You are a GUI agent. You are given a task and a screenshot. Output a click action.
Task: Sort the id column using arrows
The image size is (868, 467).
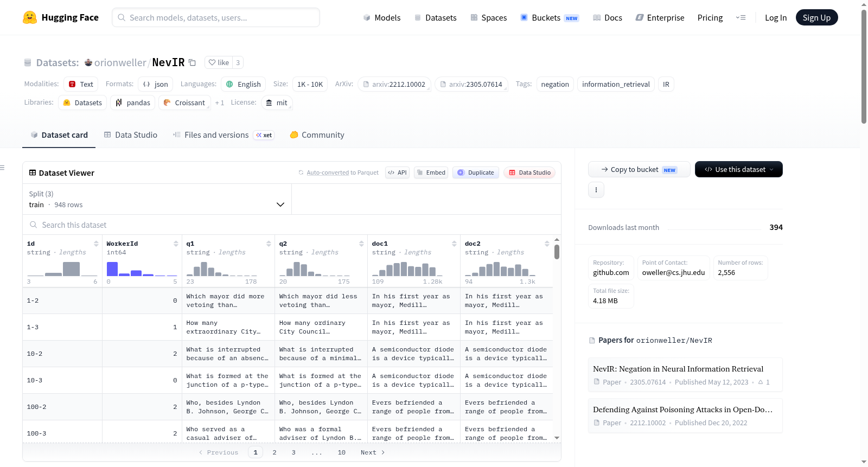pos(96,244)
